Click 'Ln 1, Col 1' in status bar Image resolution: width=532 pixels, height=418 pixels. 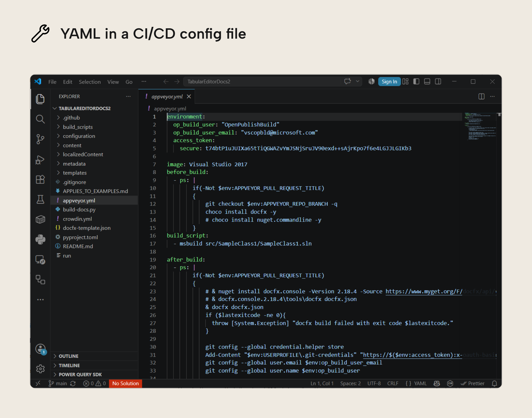(322, 384)
